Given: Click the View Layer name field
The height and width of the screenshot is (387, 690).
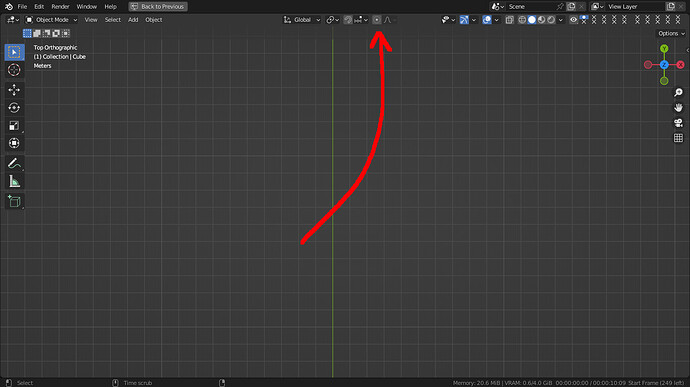Looking at the screenshot, I should 635,7.
